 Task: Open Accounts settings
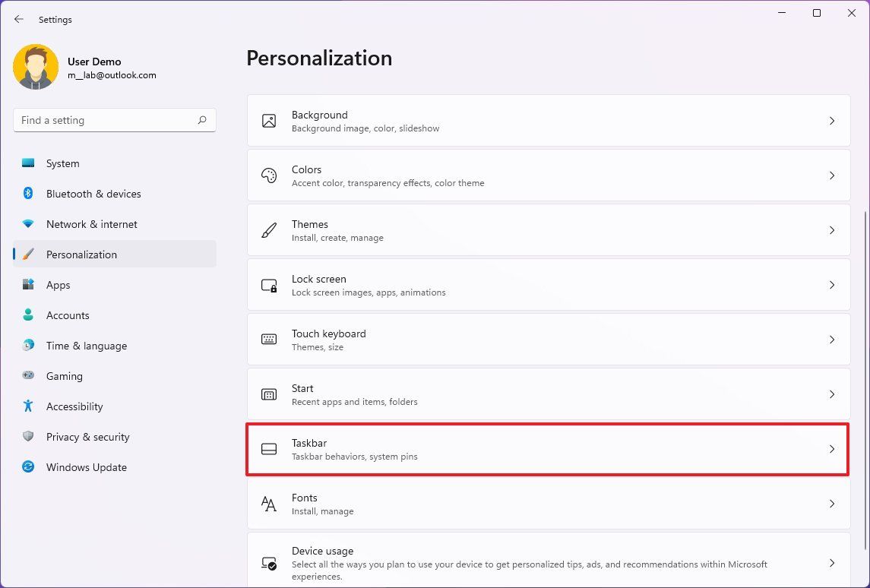pos(68,315)
